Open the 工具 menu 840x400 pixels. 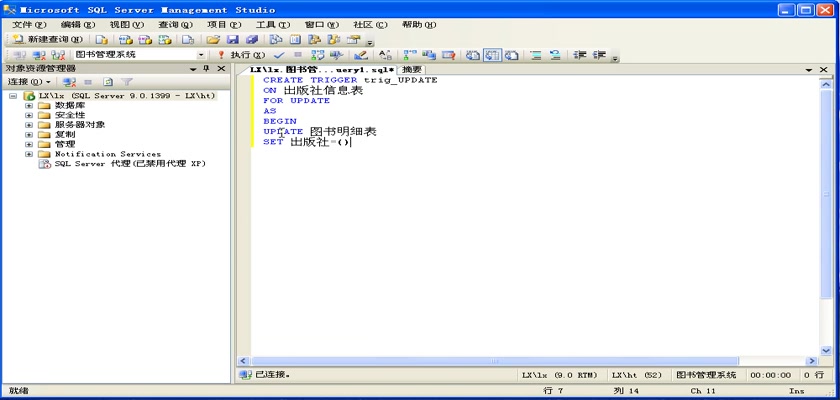[272, 25]
